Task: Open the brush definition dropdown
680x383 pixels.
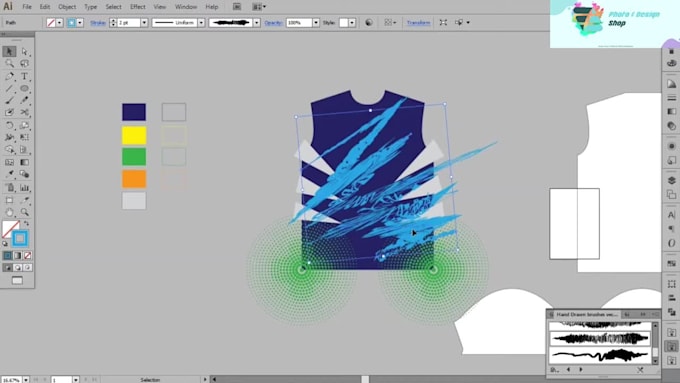Action: 257,23
